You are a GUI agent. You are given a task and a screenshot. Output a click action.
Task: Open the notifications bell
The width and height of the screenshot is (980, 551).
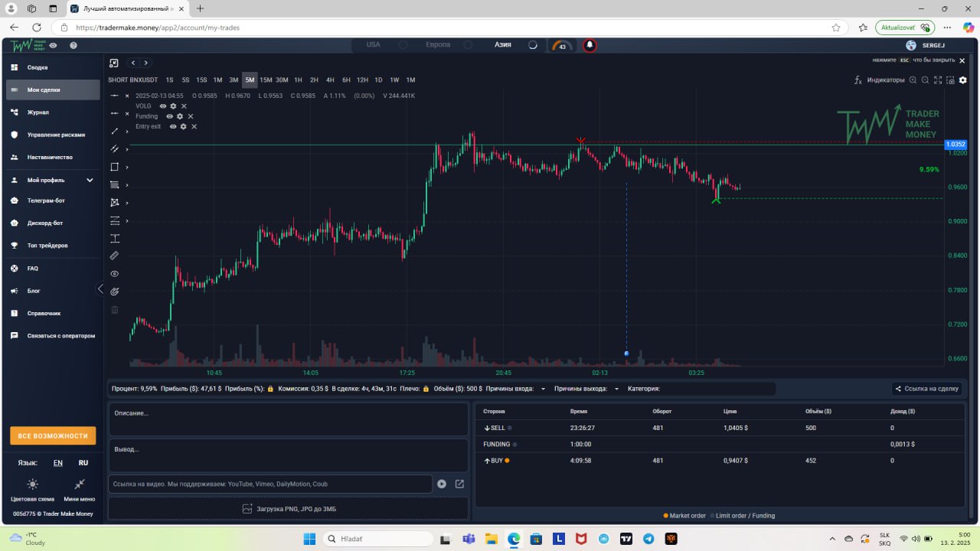point(590,45)
